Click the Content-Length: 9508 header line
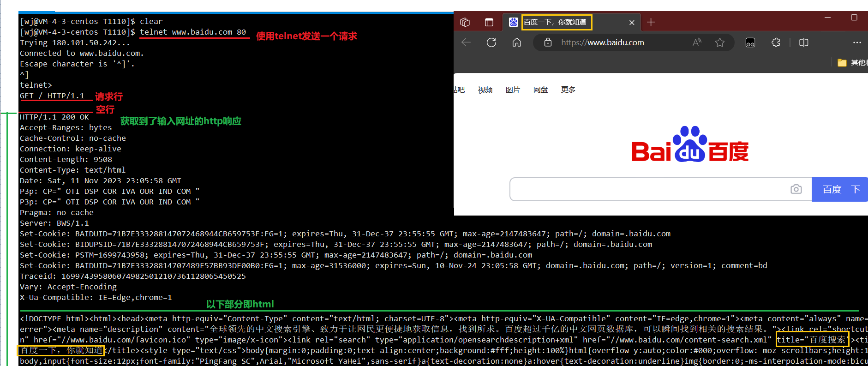This screenshot has width=868, height=366. point(66,159)
